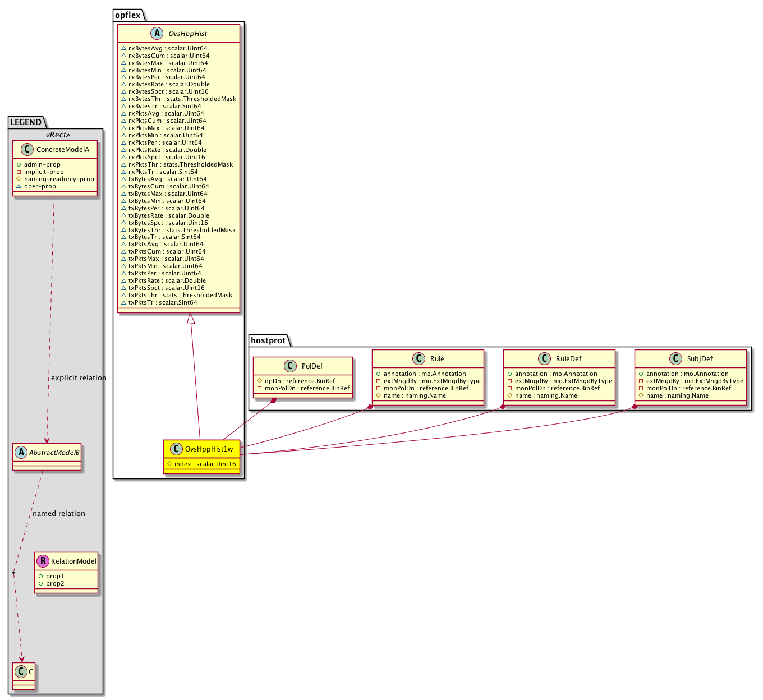Select the class icon beside SubjDef

click(675, 359)
